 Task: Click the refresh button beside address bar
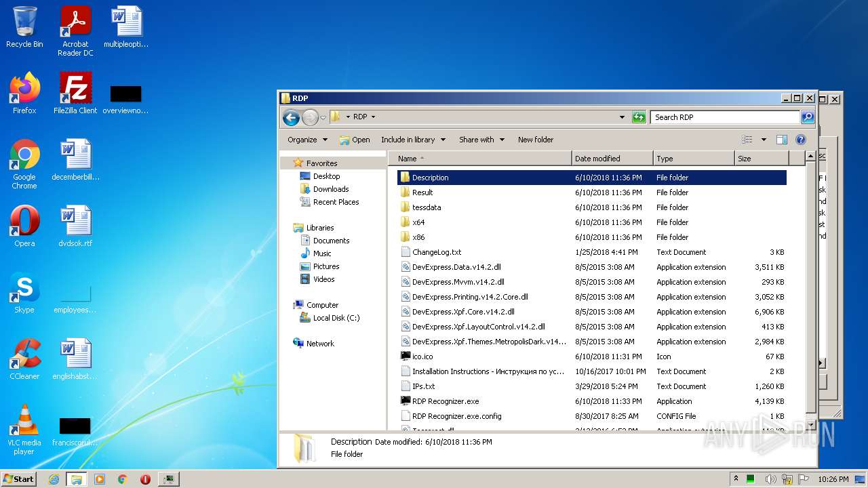pyautogui.click(x=638, y=117)
